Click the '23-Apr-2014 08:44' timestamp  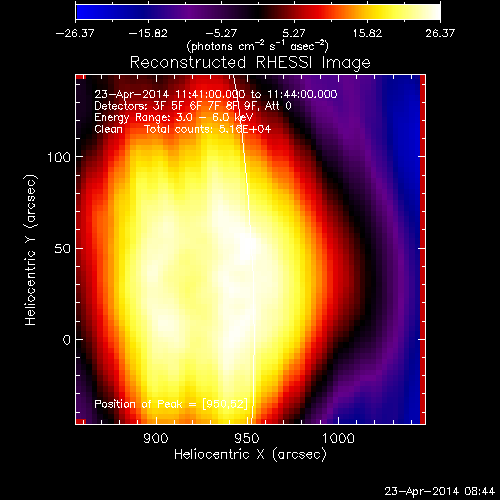click(x=440, y=491)
